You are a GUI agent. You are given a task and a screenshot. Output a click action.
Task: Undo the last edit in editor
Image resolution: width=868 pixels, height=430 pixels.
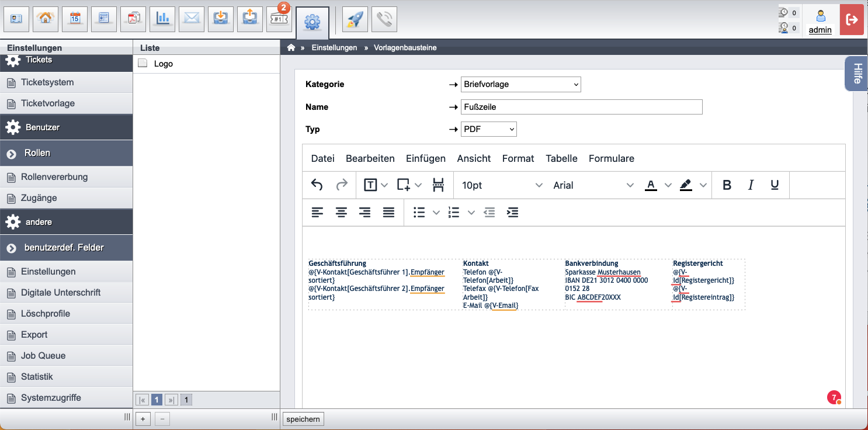tap(317, 185)
